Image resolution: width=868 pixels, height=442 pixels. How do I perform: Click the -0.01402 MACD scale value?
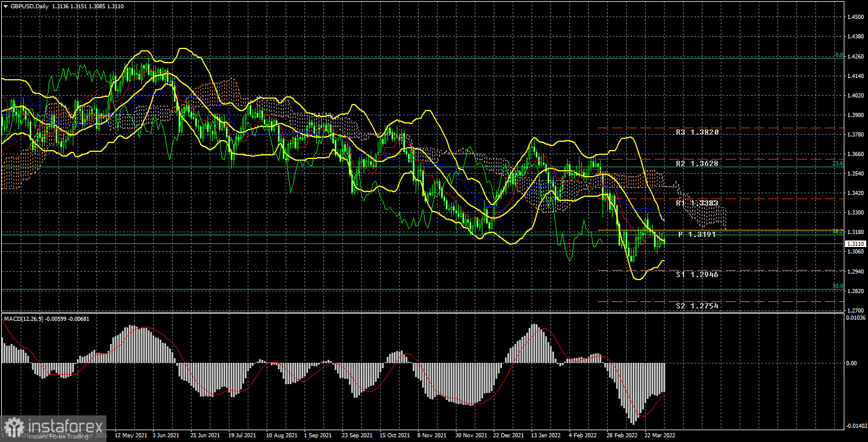[856, 425]
